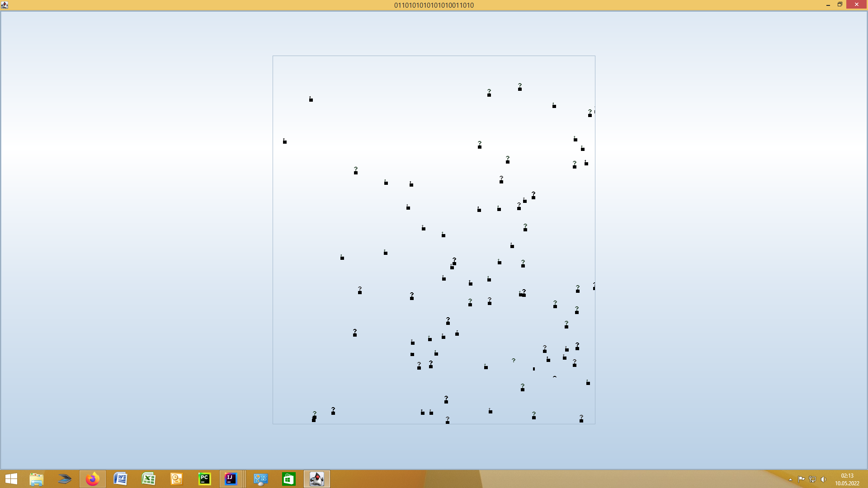Open Windows Store from the taskbar

click(288, 479)
